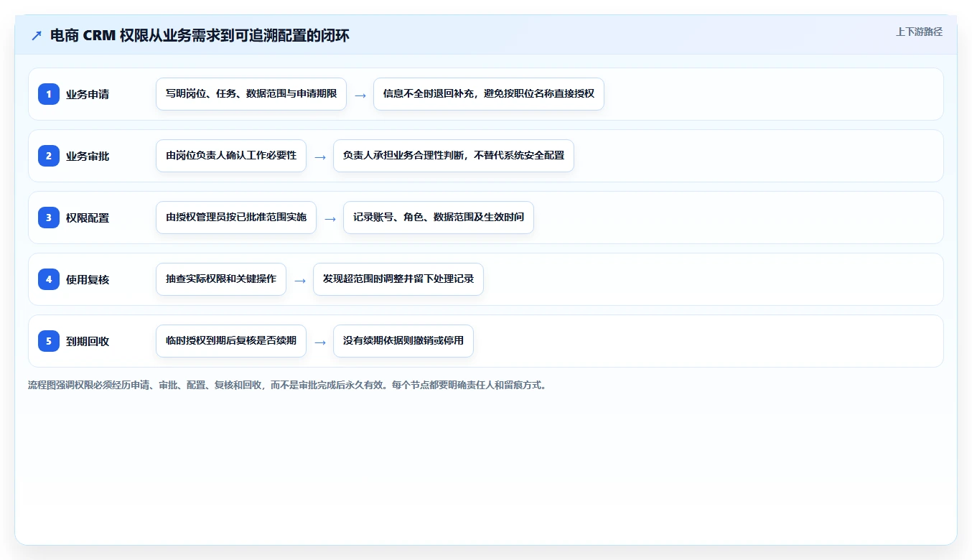Image resolution: width=972 pixels, height=560 pixels.
Task: Click the 上下游路径 label
Action: pyautogui.click(x=919, y=32)
